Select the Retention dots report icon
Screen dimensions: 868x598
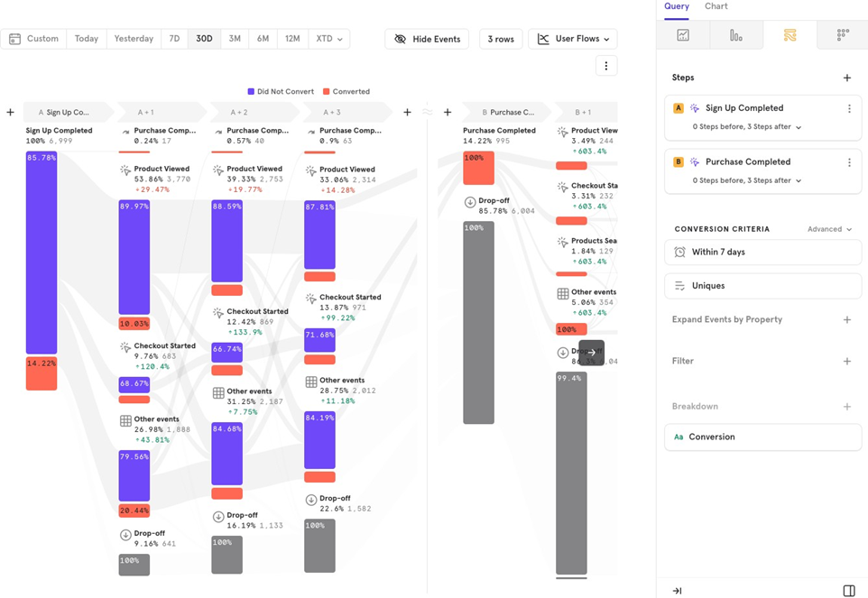click(843, 35)
